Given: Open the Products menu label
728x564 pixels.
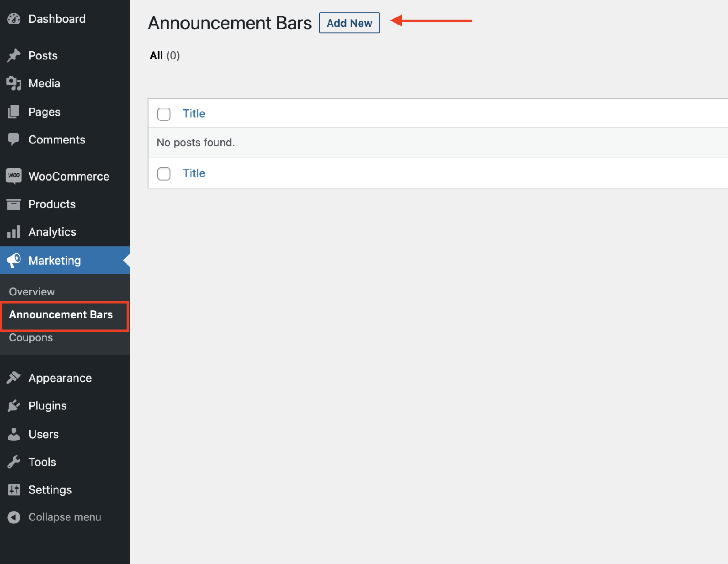Looking at the screenshot, I should click(x=52, y=204).
